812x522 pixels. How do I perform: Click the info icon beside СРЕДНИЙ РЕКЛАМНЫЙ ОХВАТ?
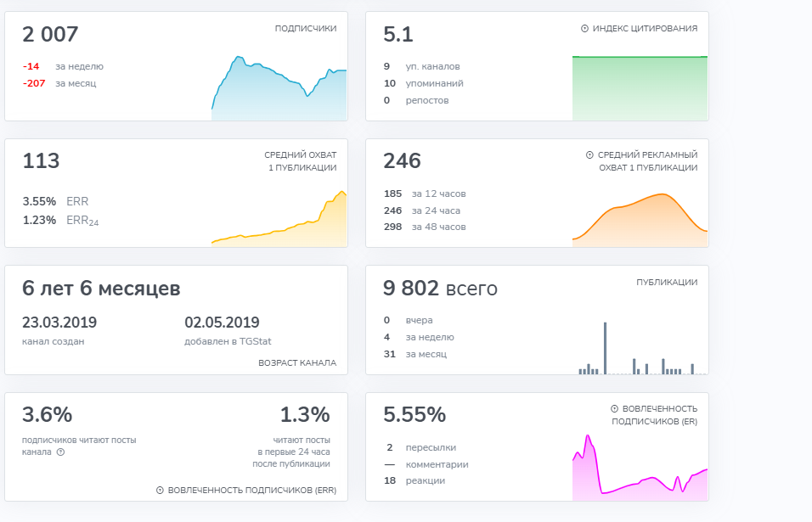point(589,155)
